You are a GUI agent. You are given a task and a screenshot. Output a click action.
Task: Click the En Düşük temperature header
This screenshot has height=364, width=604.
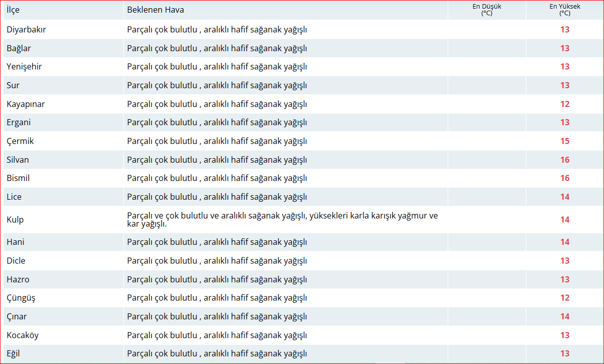coord(486,10)
